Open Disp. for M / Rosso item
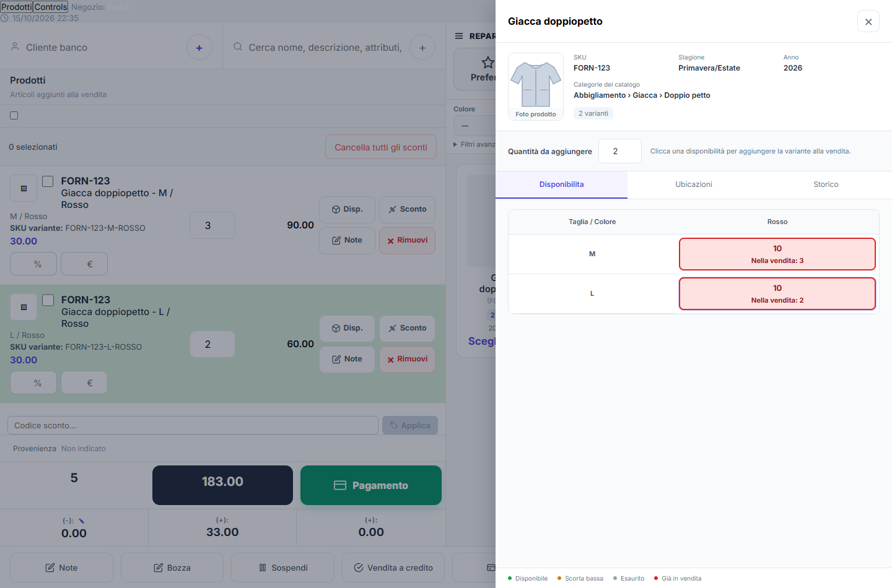892x588 pixels. (347, 209)
